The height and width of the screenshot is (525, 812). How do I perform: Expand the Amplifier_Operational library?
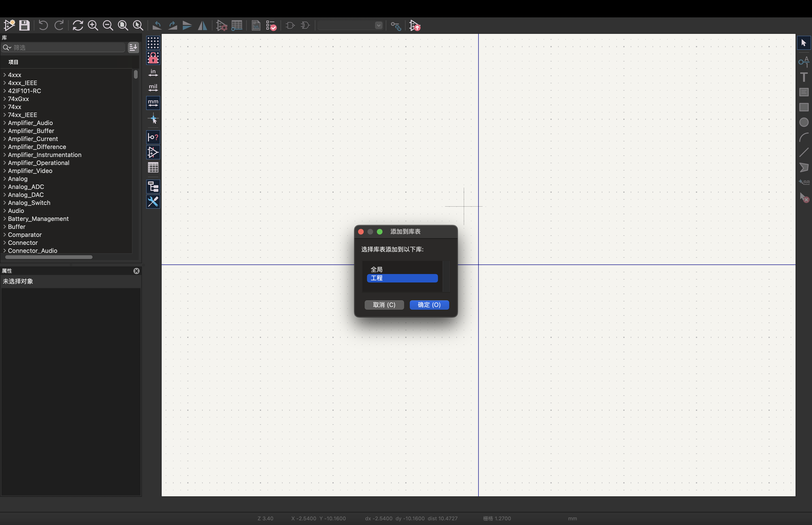click(x=4, y=163)
